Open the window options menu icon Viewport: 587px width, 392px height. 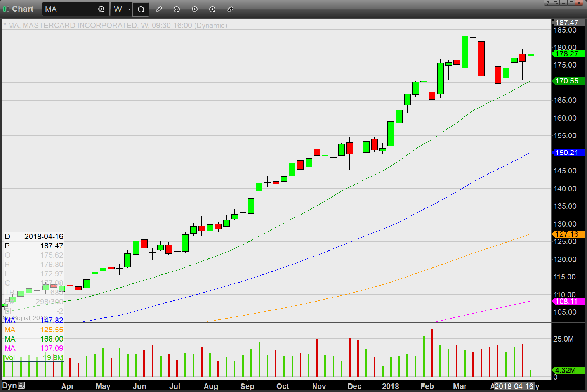(x=556, y=3)
